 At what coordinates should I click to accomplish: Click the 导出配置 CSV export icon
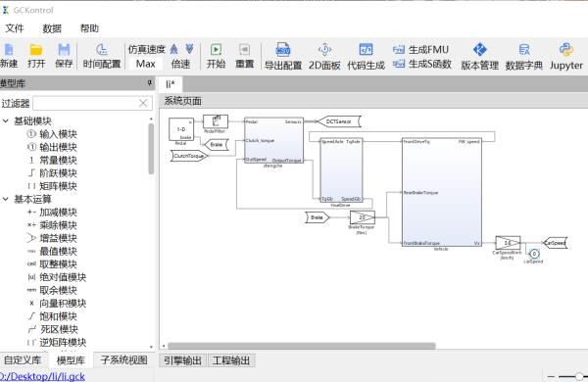tap(283, 50)
